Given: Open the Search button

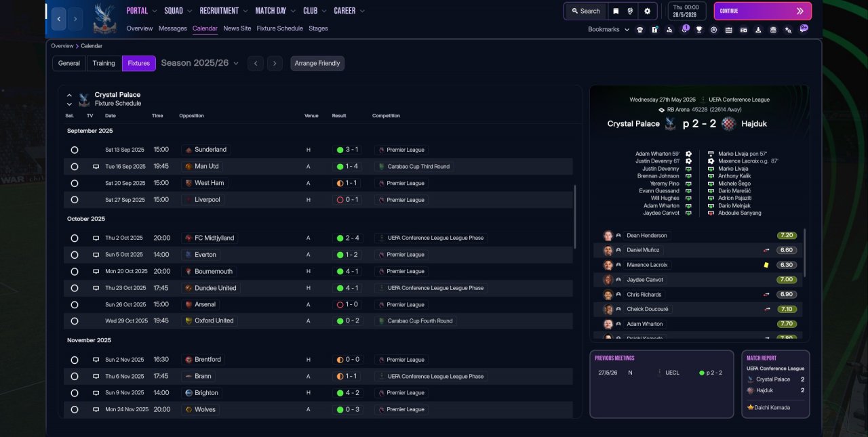Looking at the screenshot, I should point(585,11).
